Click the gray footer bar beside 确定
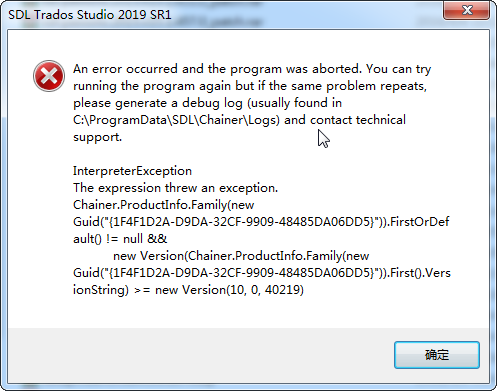The height and width of the screenshot is (391, 497). pos(200,355)
